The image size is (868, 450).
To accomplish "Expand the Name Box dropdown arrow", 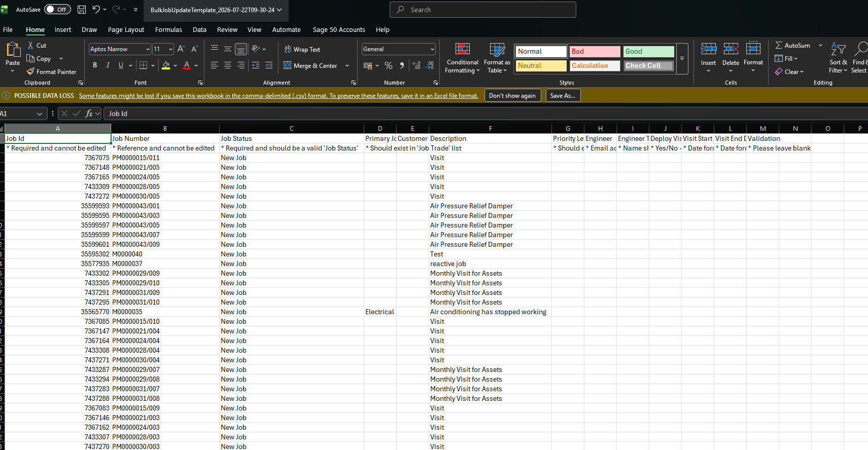I will coord(40,114).
